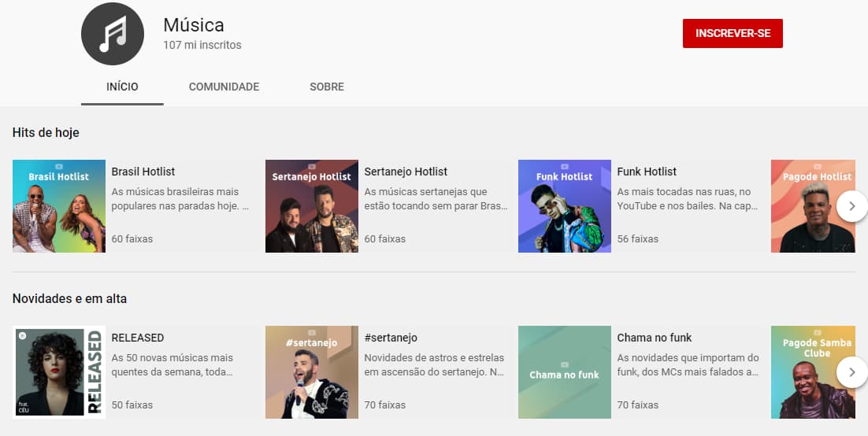The height and width of the screenshot is (436, 868).
Task: Open the Chama no funk thumbnail
Action: tap(565, 372)
